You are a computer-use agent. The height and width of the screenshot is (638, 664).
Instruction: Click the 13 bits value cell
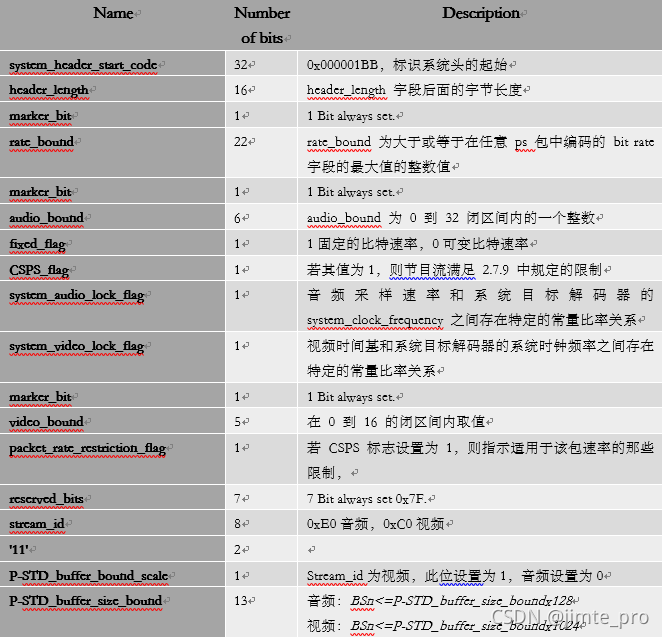click(261, 612)
